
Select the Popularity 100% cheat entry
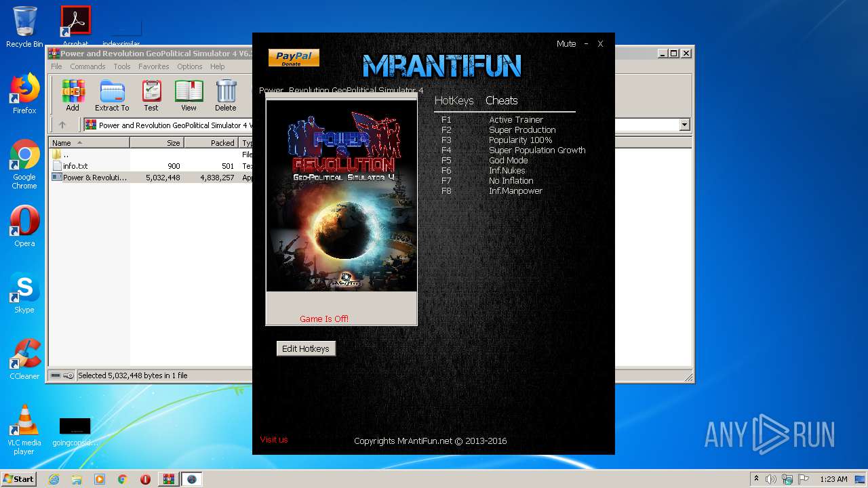pyautogui.click(x=520, y=140)
